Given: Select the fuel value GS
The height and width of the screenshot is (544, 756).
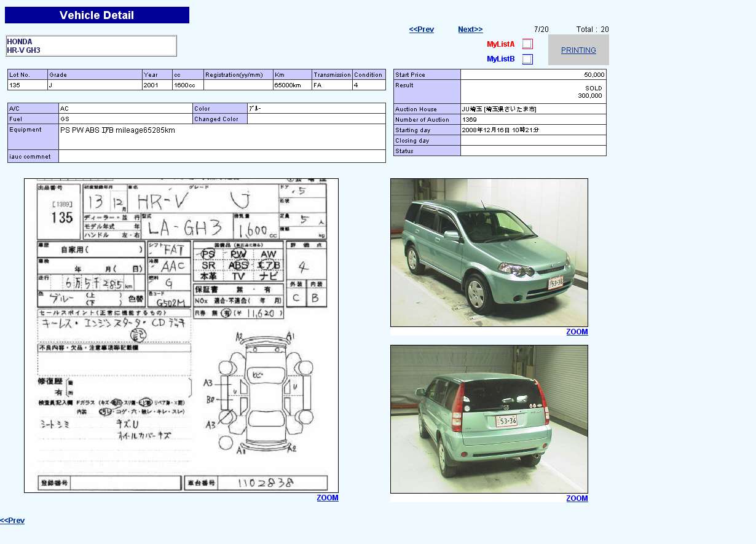Looking at the screenshot, I should click(125, 119).
